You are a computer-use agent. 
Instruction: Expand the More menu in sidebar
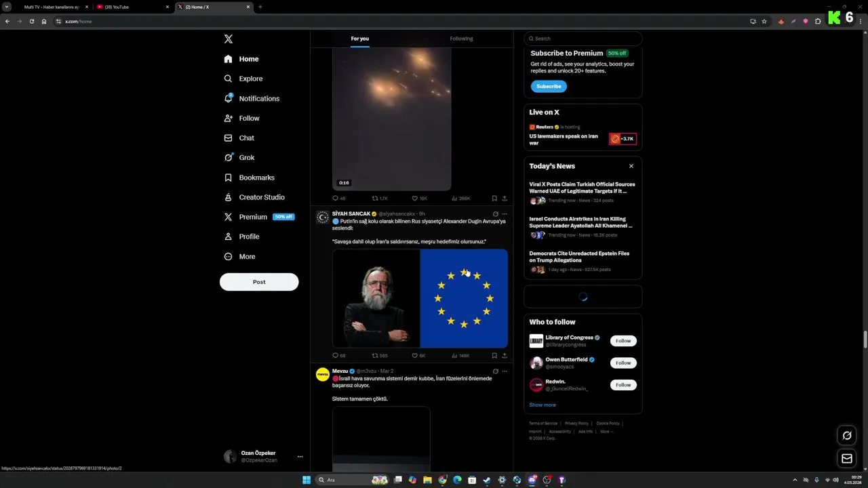click(x=239, y=256)
